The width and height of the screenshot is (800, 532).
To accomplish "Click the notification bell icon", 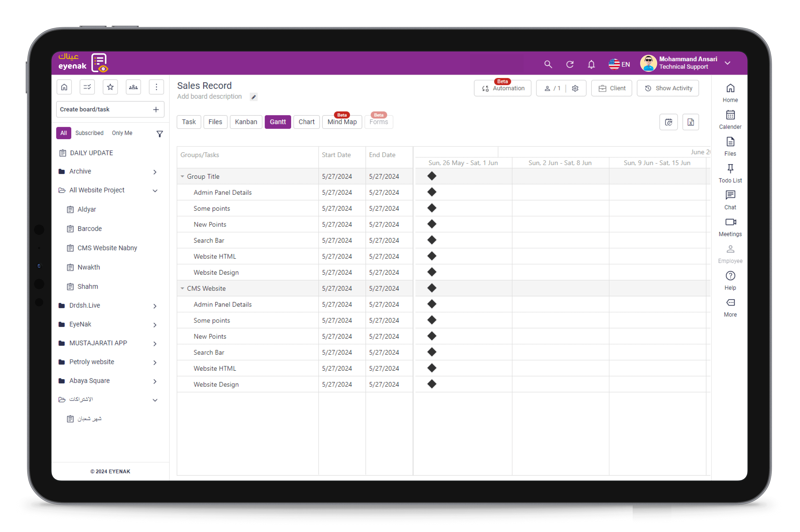I will pyautogui.click(x=591, y=64).
